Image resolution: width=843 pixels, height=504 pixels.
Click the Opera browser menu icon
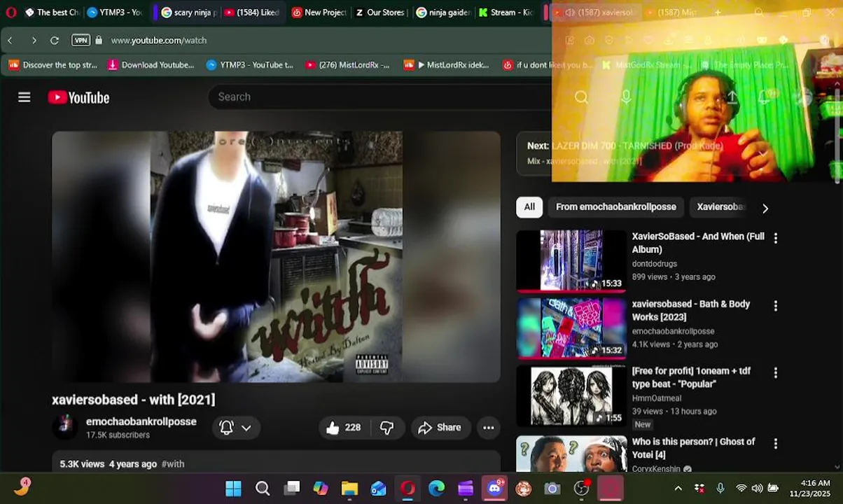11,12
